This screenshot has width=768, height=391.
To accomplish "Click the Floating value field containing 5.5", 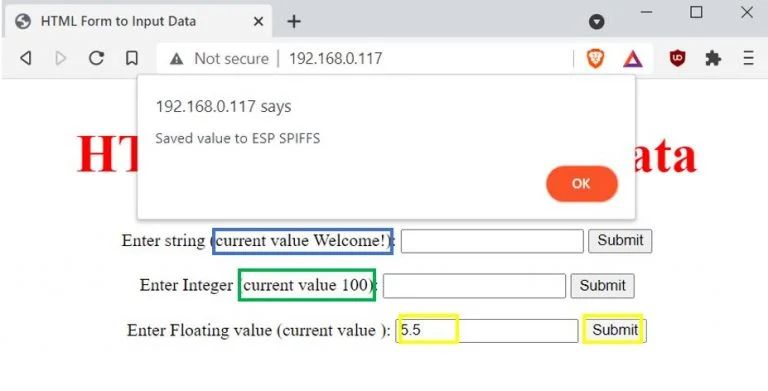I will (487, 331).
